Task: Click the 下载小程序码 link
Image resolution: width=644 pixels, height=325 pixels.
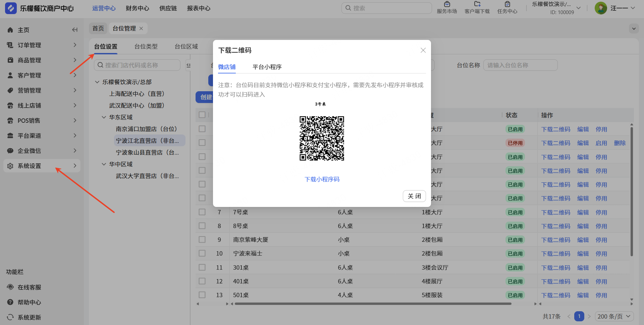Action: [322, 179]
